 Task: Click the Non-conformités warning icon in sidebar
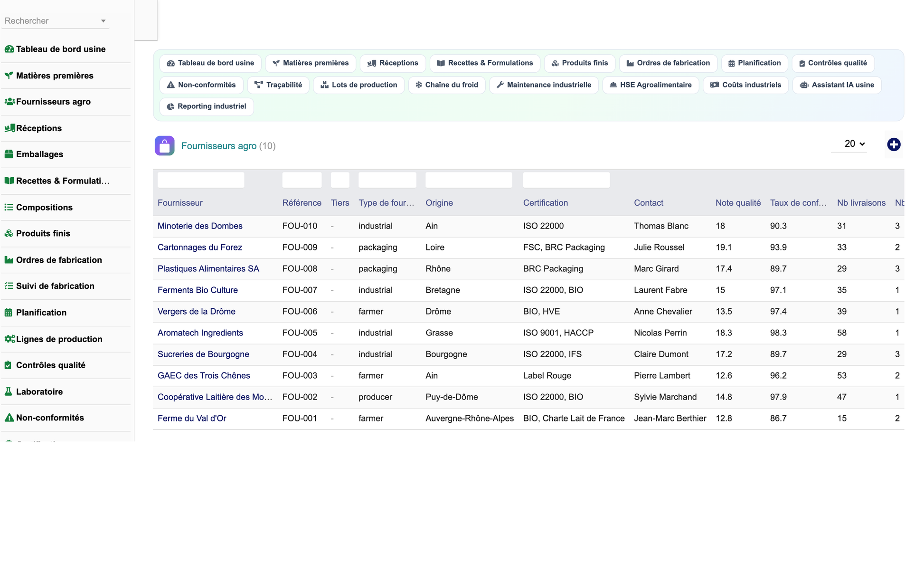pyautogui.click(x=9, y=418)
